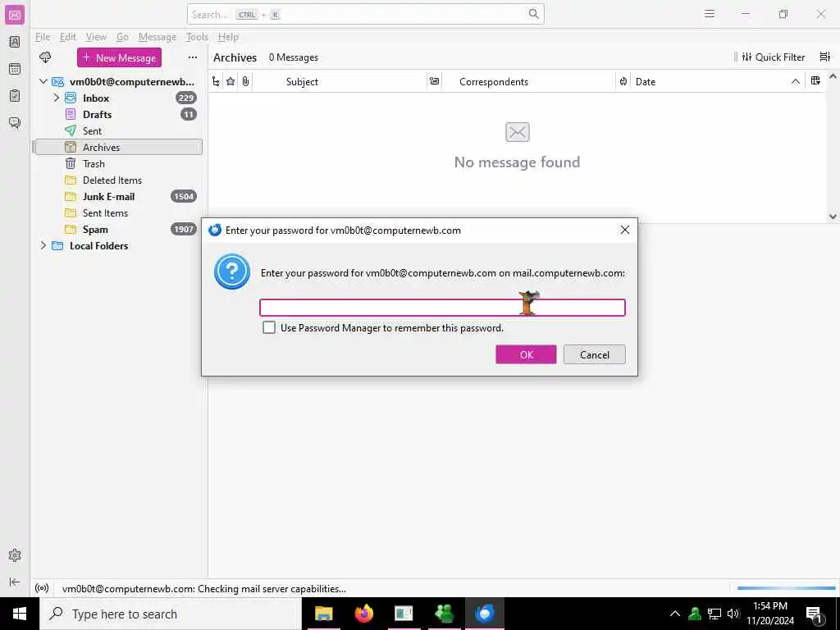Open the Address Book space
The height and width of the screenshot is (630, 840).
click(15, 42)
